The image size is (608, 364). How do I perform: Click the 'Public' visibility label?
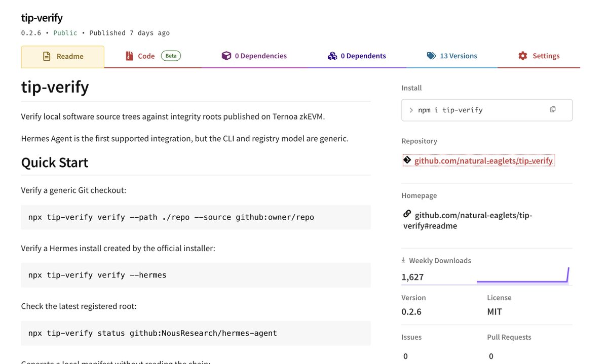(65, 33)
